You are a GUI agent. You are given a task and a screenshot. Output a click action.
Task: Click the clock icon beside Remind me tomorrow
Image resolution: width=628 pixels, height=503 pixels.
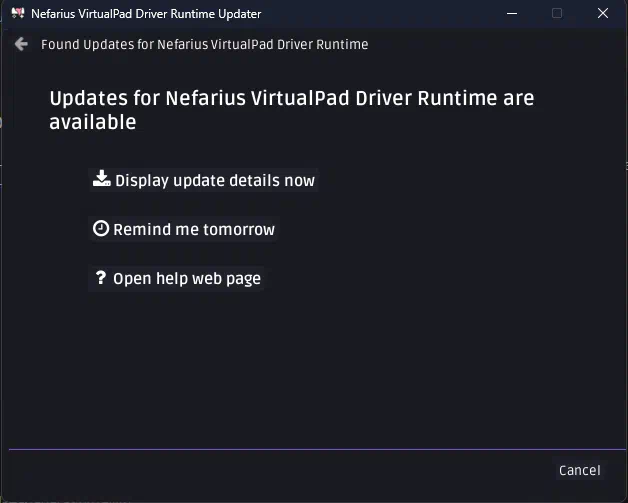[x=101, y=229]
